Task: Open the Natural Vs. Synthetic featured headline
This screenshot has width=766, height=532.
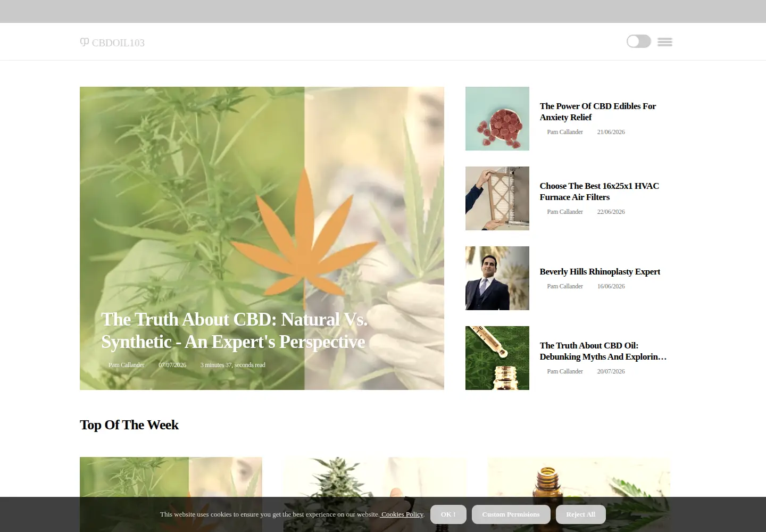Action: coord(234,330)
